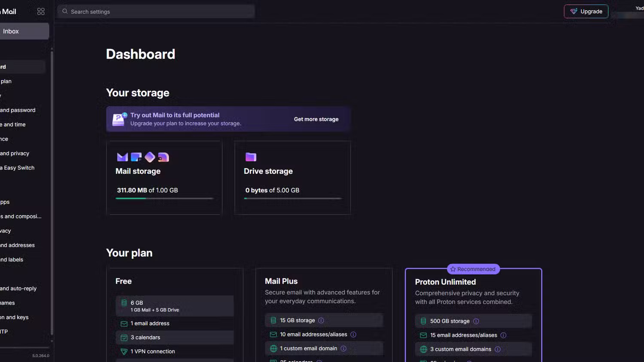
Task: Open the labels settings in sidebar
Action: pyautogui.click(x=13, y=259)
